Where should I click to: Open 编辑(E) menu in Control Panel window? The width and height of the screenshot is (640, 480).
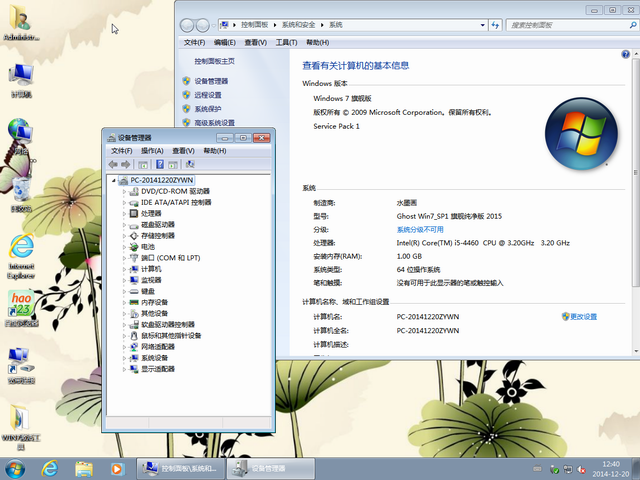click(224, 42)
